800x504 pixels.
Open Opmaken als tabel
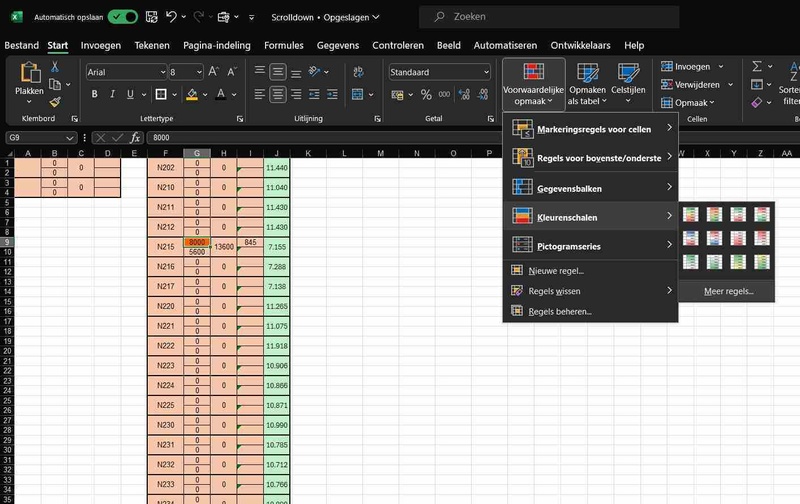coord(587,84)
